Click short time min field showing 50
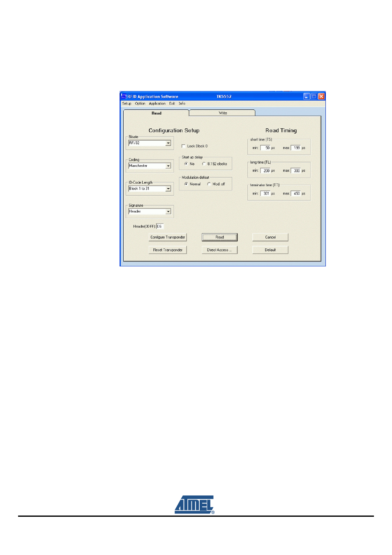392x555 pixels. click(x=265, y=148)
